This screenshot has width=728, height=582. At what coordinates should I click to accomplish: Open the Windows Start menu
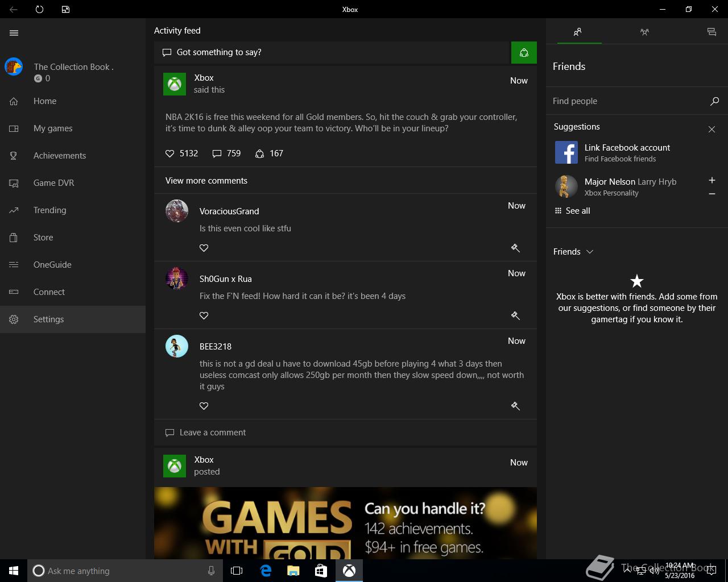point(14,571)
